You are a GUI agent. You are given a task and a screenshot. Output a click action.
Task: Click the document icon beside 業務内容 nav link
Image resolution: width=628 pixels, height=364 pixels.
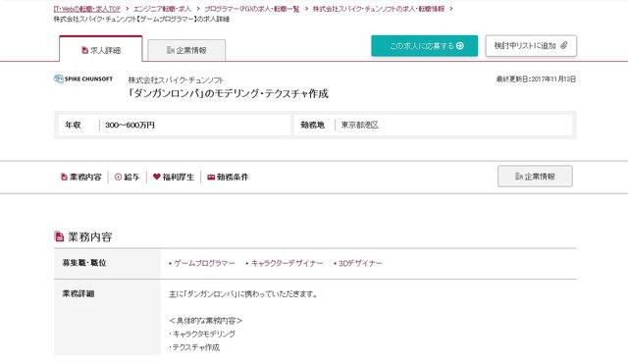tap(64, 177)
